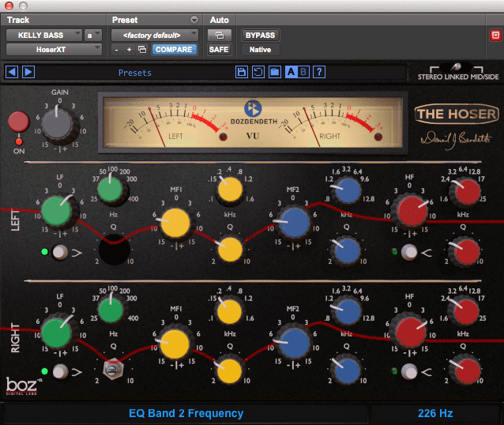Click the RIGHT MF1 yellow gain knob
Viewport: 504px width, 425px height.
click(174, 344)
